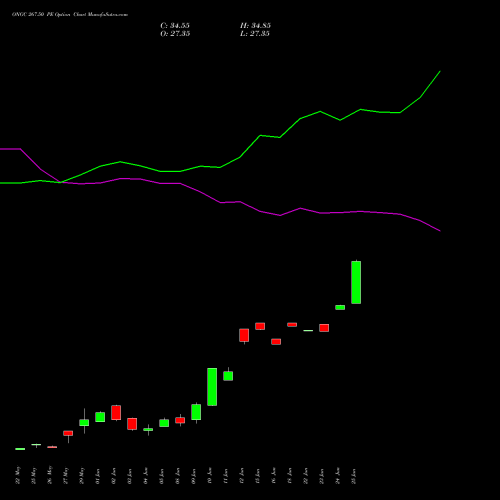Click the low value L: 27.35
This screenshot has width=500, height=500.
tap(255, 34)
